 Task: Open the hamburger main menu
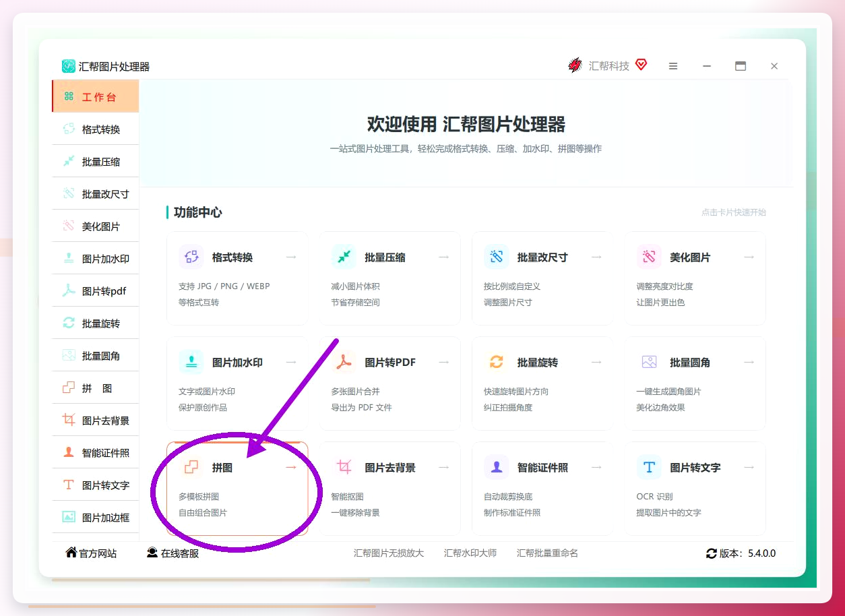click(x=672, y=66)
